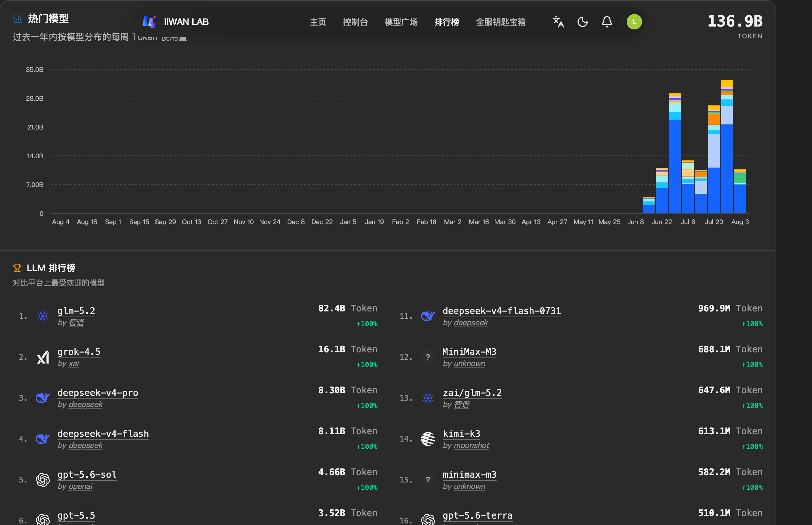Open the gpt-5.5 model link
The width and height of the screenshot is (812, 525).
(x=76, y=515)
